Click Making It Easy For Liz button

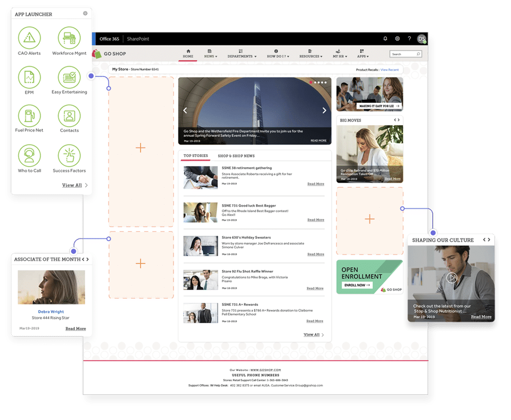(379, 106)
